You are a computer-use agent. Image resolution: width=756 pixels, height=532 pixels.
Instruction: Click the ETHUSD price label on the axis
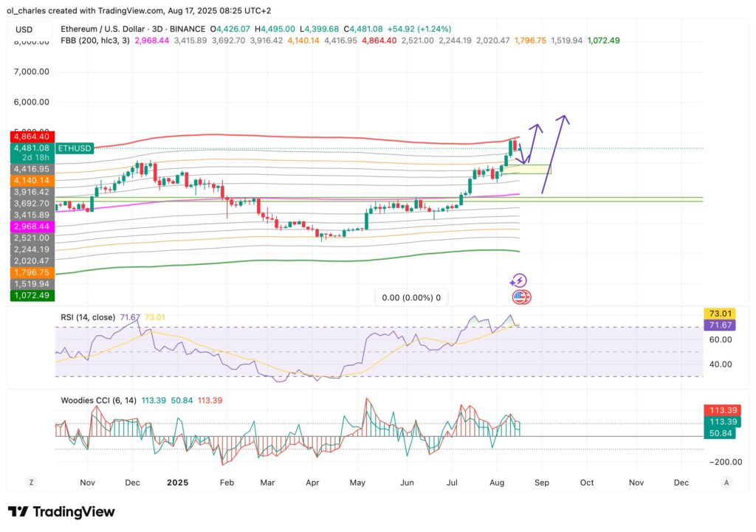point(73,148)
